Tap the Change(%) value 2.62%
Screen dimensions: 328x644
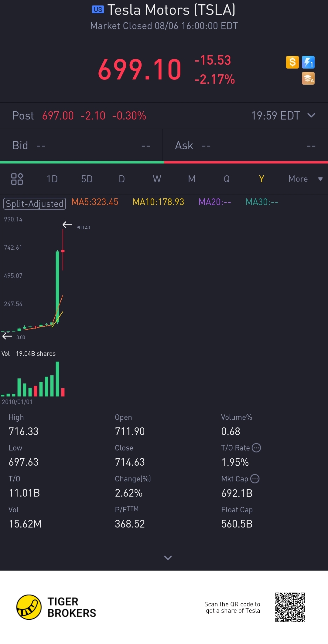pyautogui.click(x=129, y=493)
